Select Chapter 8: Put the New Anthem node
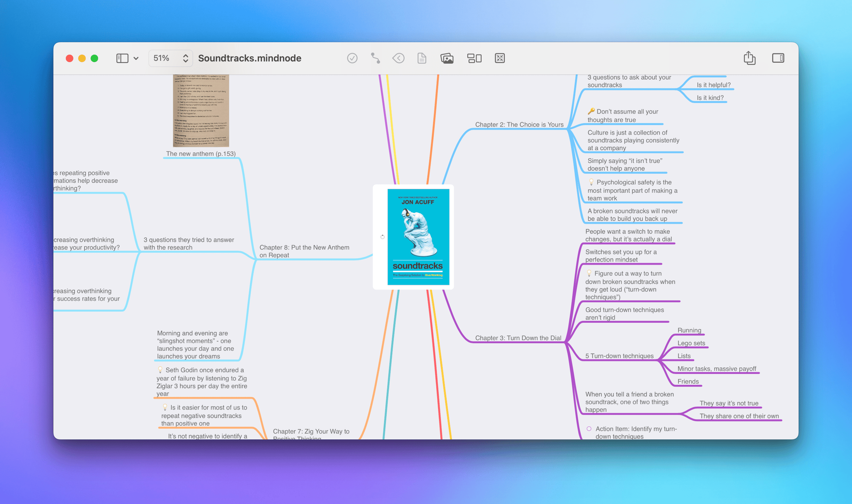852x504 pixels. (x=304, y=251)
